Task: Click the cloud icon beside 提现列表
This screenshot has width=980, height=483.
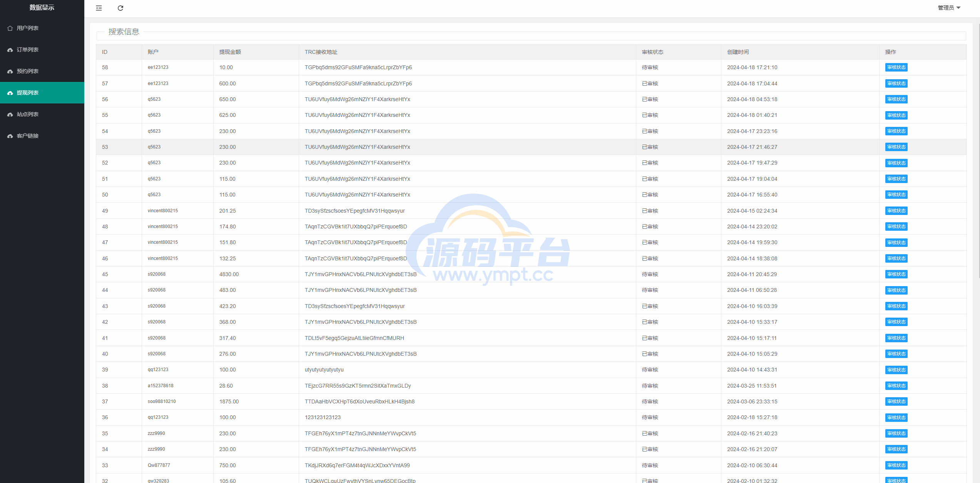Action: (x=10, y=93)
